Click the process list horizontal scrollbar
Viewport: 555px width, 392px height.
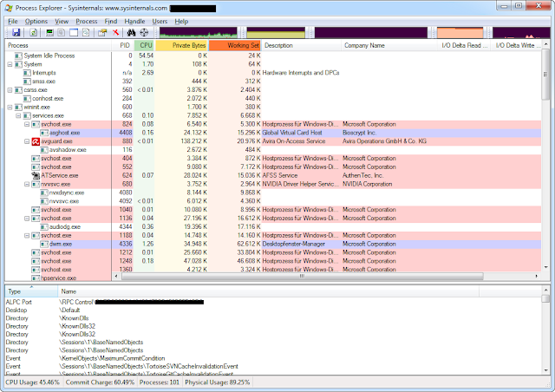click(x=303, y=276)
